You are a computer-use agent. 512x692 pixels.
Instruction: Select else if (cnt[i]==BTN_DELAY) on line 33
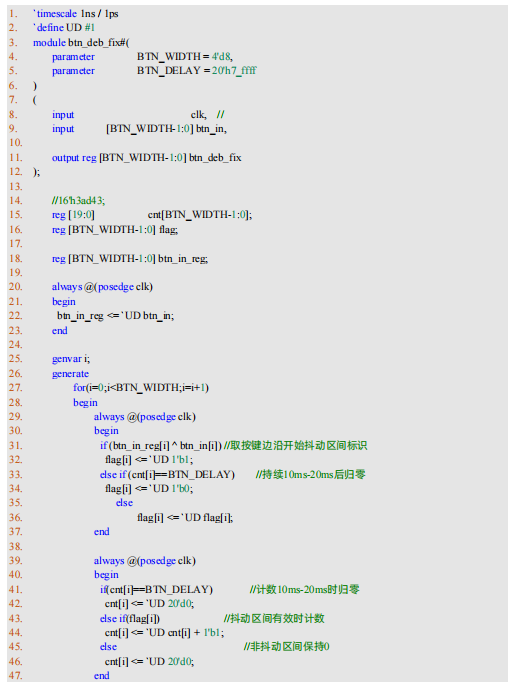[x=167, y=475]
